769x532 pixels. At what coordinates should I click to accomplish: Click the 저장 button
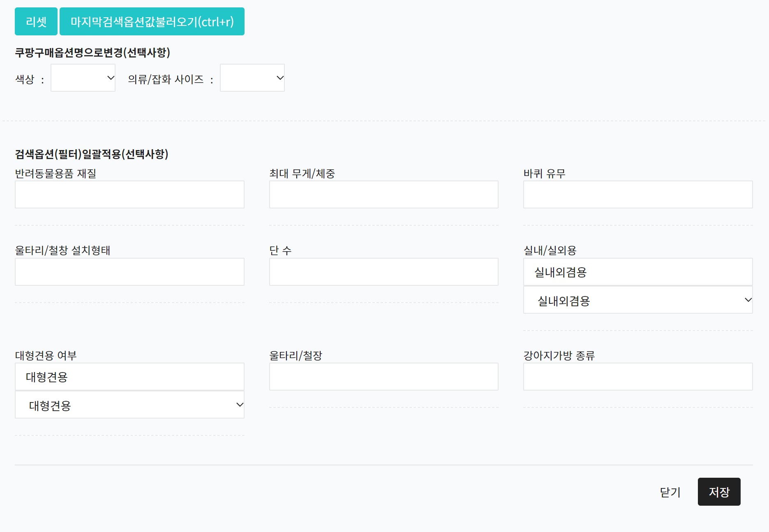click(719, 492)
